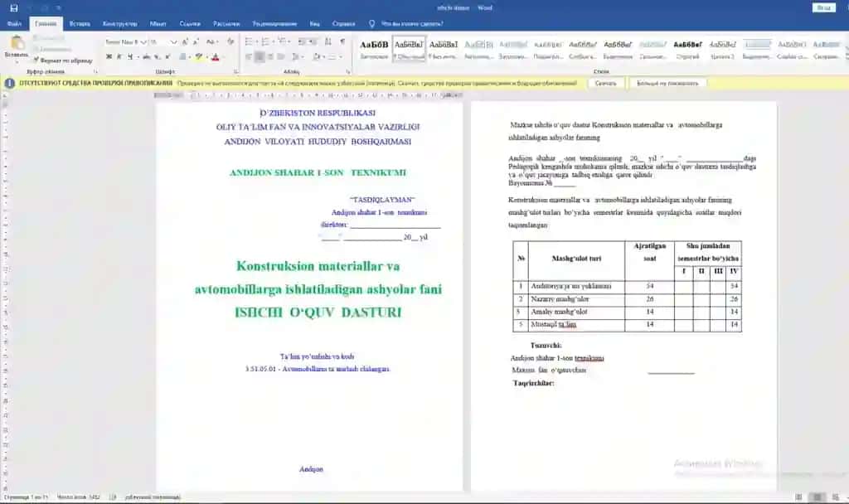
Task: Open the font size dropdown
Action: tap(173, 41)
